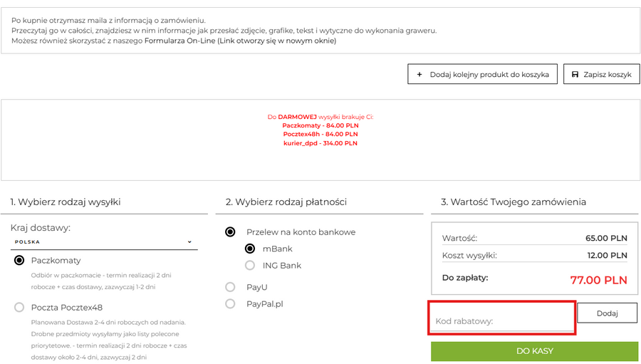Click the floppy disk save icon

575,74
